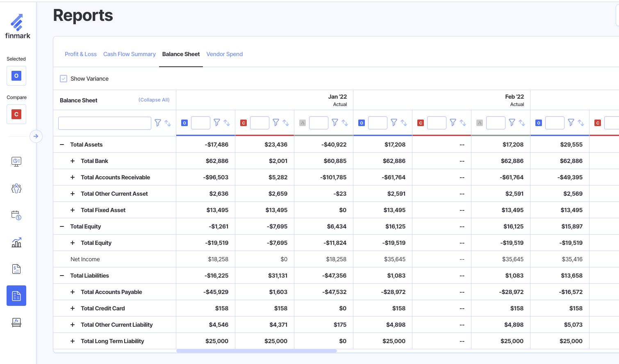Image resolution: width=619 pixels, height=364 pixels.
Task: Click the sort arrows beside Balance Sheet search
Action: 168,123
